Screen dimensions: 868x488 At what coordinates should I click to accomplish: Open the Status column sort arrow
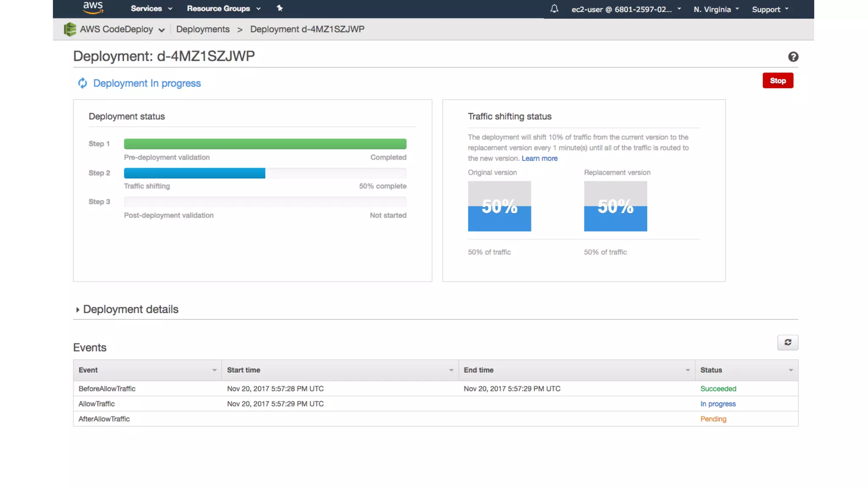(790, 370)
